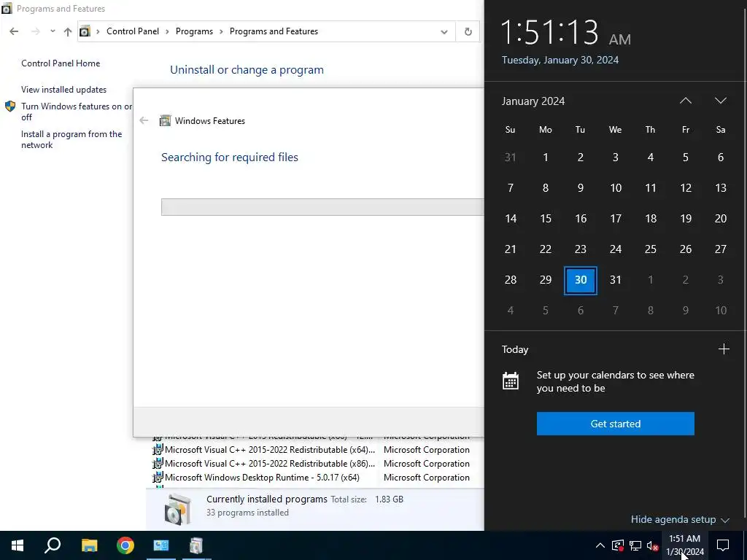Select Visual C++ 2015-2022 Redistributable (x64) entry

(270, 449)
